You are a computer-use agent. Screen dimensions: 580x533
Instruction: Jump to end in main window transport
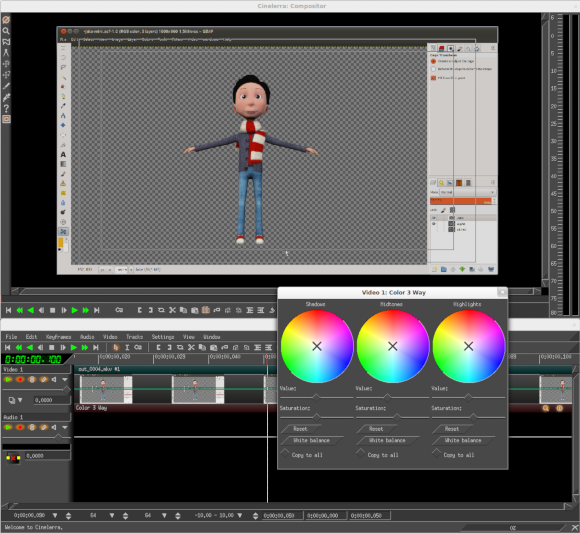coord(96,347)
